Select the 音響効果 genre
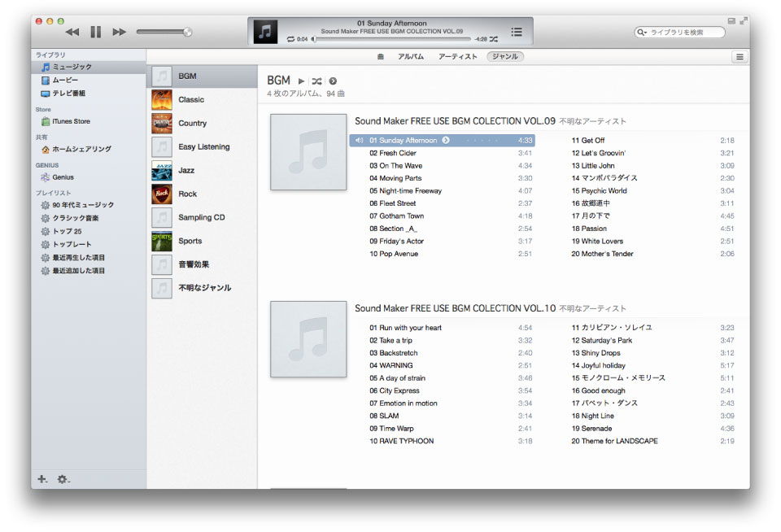 pyautogui.click(x=203, y=264)
